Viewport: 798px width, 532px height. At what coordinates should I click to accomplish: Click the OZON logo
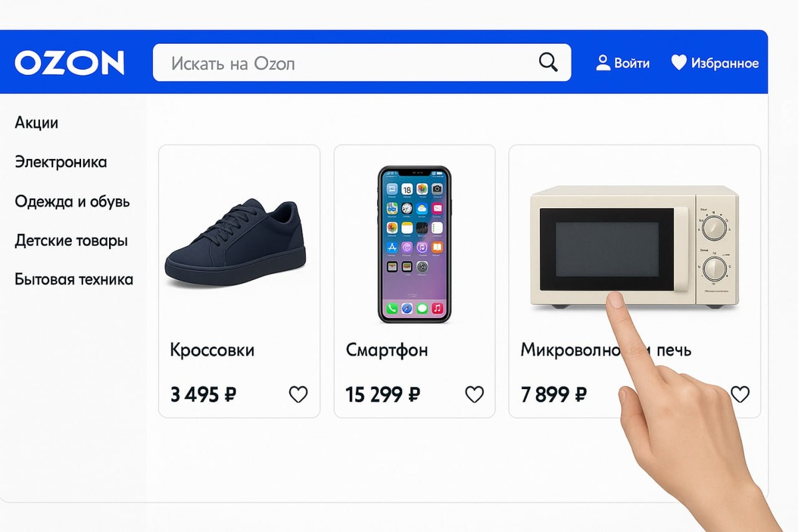(x=69, y=63)
